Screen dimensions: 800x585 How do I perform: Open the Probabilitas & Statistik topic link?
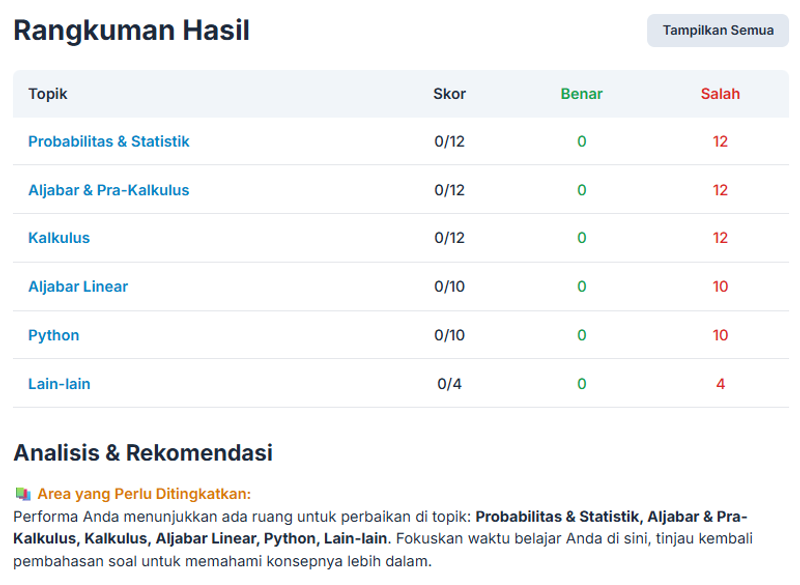[108, 141]
